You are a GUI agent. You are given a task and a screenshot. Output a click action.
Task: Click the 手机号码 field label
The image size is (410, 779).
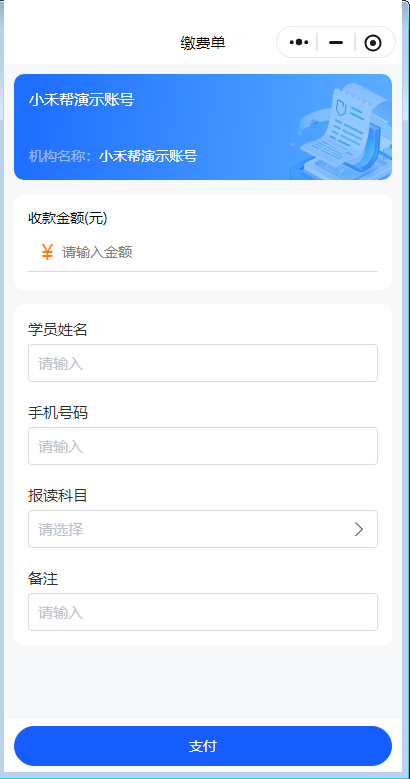point(58,412)
